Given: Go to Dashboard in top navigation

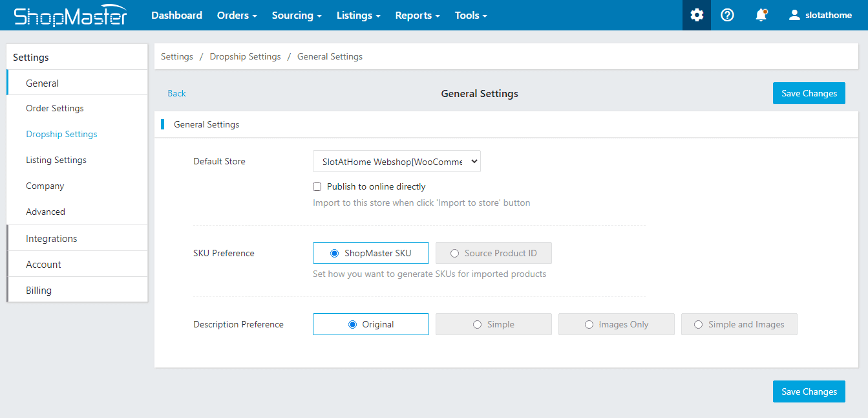Looking at the screenshot, I should click(176, 15).
